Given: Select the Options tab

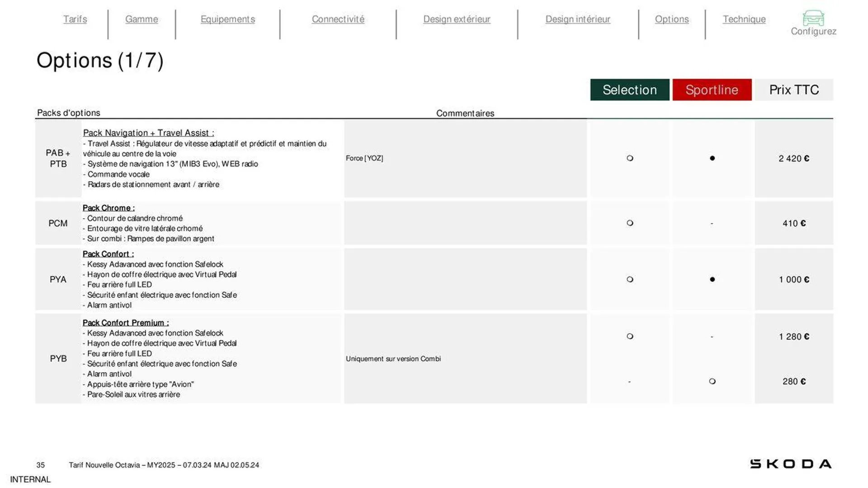Looking at the screenshot, I should (x=672, y=19).
